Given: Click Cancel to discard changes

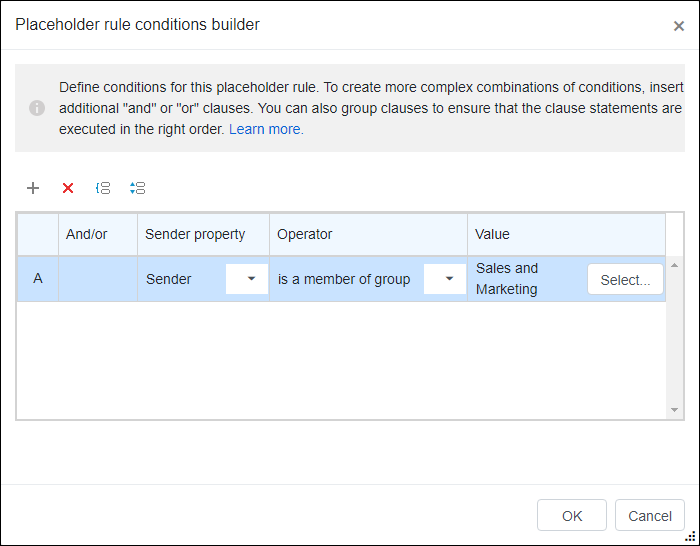Looking at the screenshot, I should [x=650, y=515].
